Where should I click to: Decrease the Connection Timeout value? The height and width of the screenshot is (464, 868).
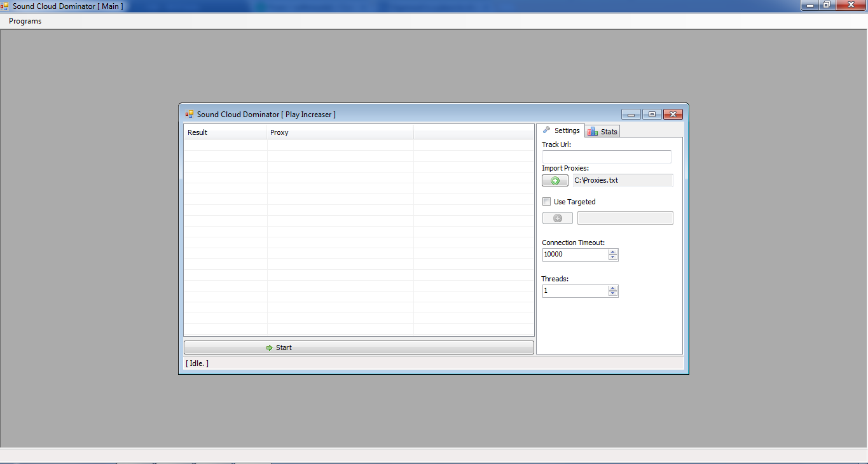(x=613, y=258)
